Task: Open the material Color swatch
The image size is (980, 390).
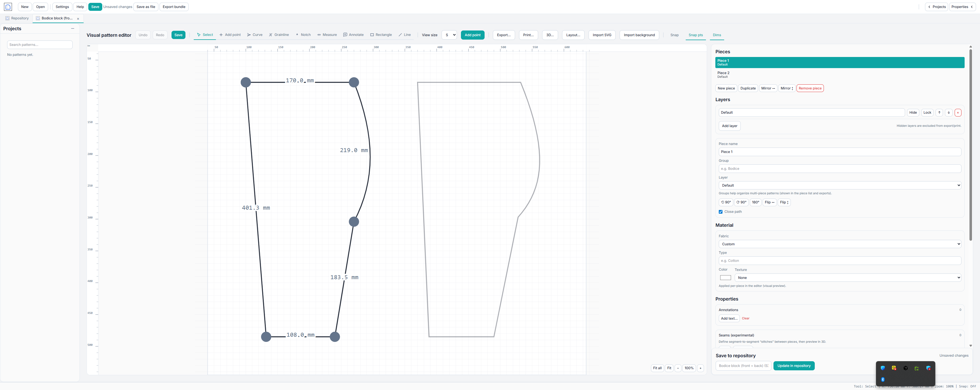Action: tap(725, 278)
